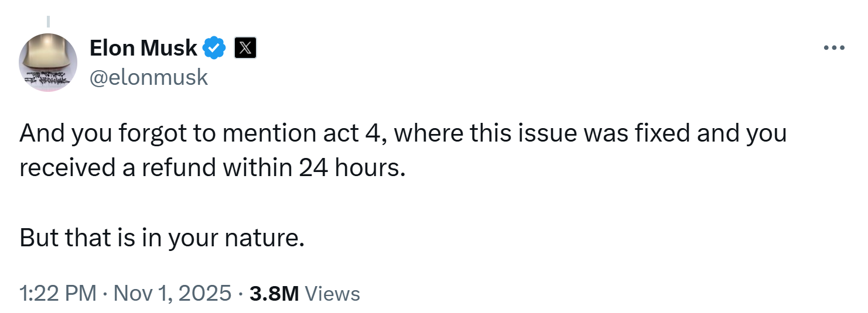
Task: Open the three-dot More options menu
Action: click(x=834, y=49)
